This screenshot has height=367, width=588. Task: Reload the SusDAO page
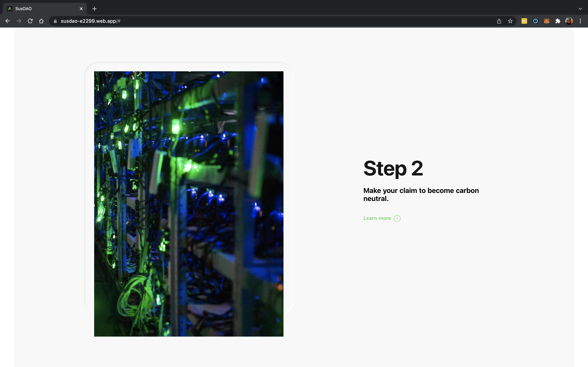(30, 21)
